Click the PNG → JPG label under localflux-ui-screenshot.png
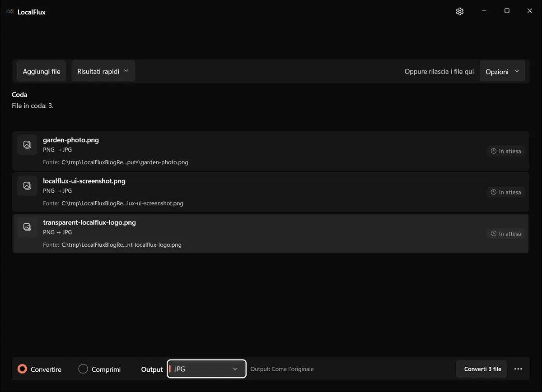542x392 pixels. point(57,191)
